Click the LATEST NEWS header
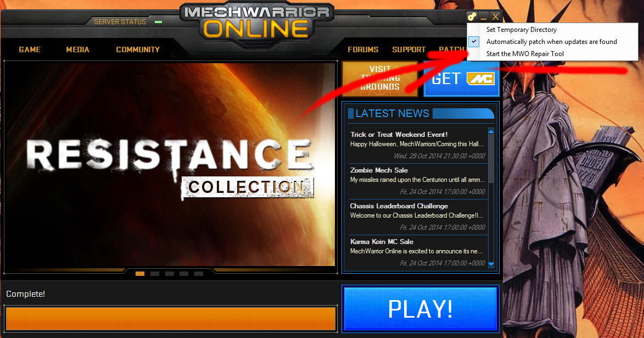Screen dimensions: 644x338 point(392,113)
